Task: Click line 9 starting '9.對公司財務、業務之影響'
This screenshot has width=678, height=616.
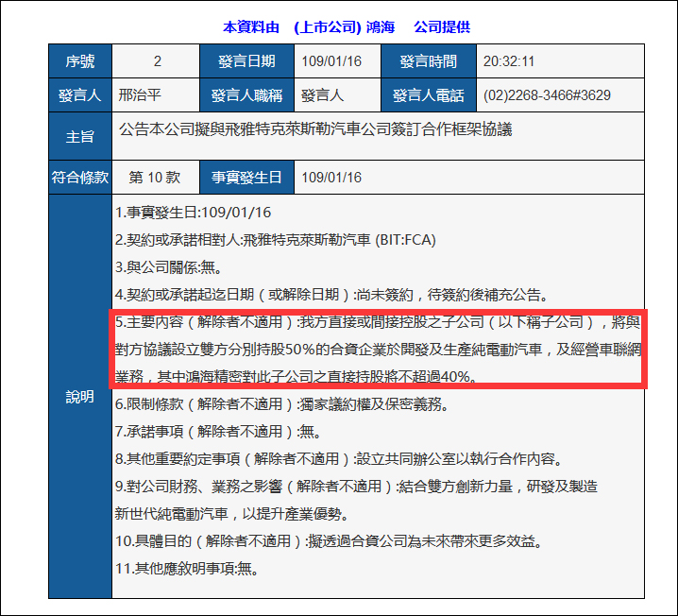Action: tap(356, 487)
